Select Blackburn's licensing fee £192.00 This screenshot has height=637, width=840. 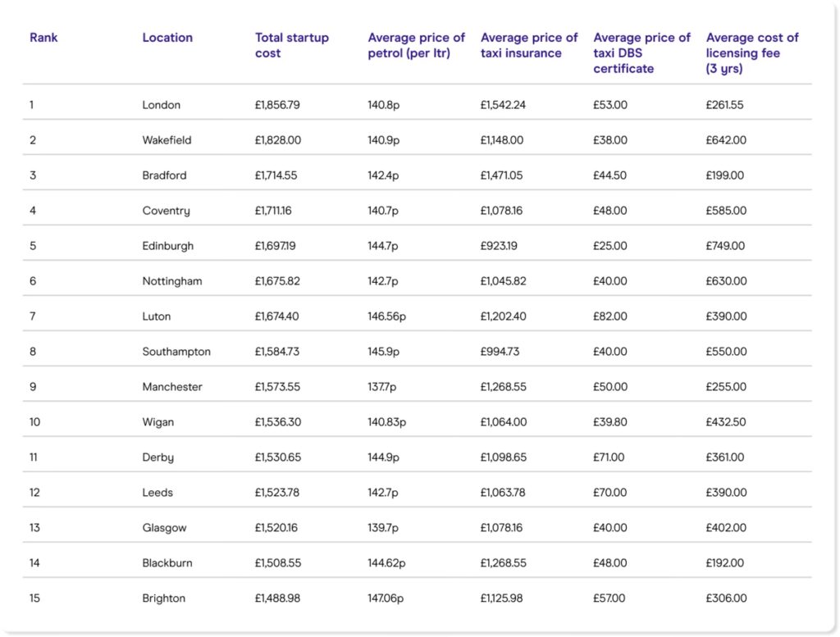pyautogui.click(x=726, y=563)
